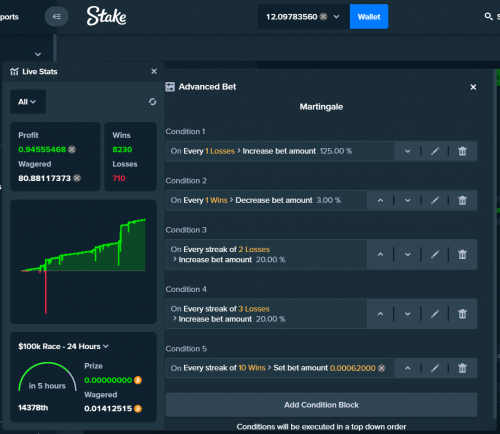This screenshot has width=500, height=434.
Task: Edit Condition 4 with pencil icon
Action: 435,314
